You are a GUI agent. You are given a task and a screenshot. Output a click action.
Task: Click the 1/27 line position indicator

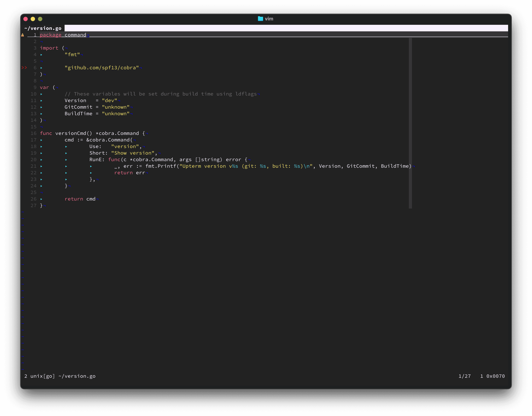click(464, 376)
